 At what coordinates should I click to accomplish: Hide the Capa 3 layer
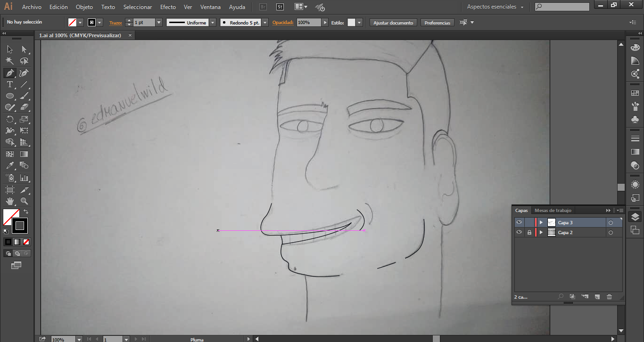pos(519,222)
